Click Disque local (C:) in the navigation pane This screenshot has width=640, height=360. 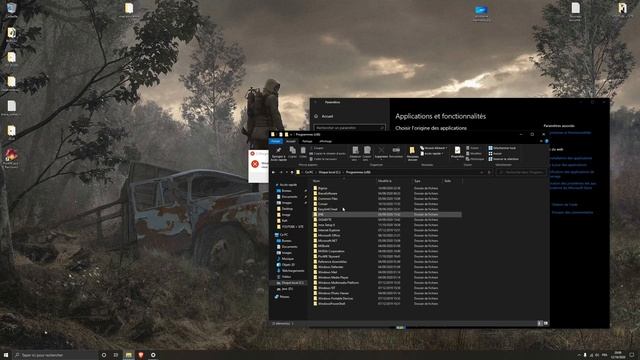(292, 282)
